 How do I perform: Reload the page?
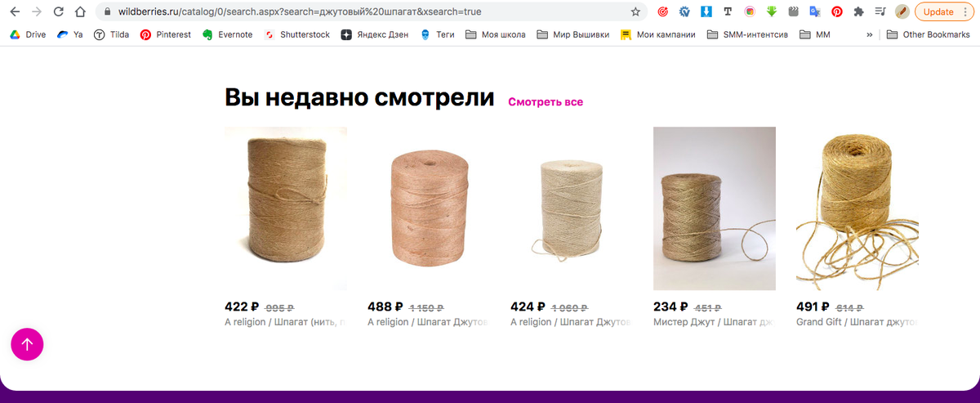(58, 12)
